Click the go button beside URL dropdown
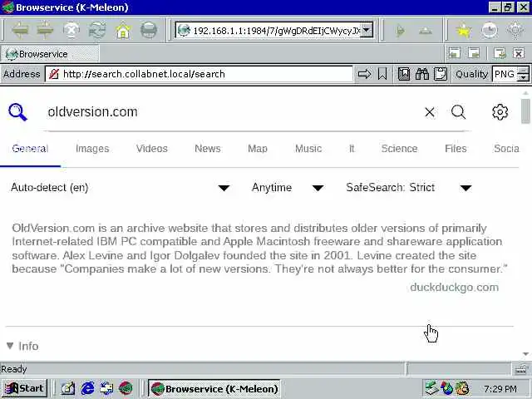The width and height of the screenshot is (532, 399). (x=401, y=31)
